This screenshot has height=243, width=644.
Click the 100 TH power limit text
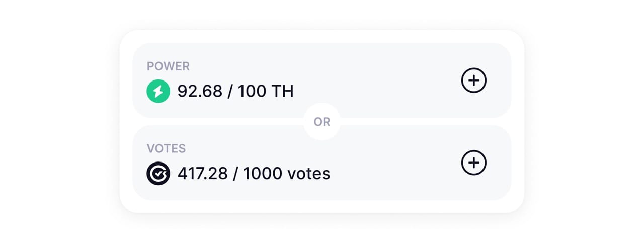click(266, 91)
